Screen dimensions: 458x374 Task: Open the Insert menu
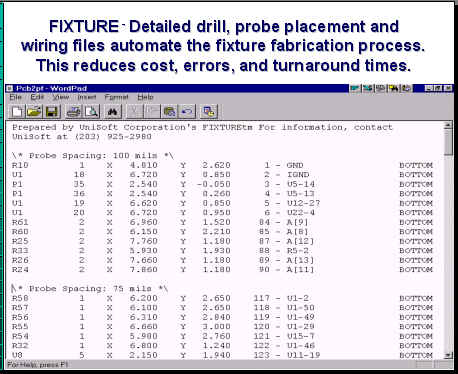(87, 97)
